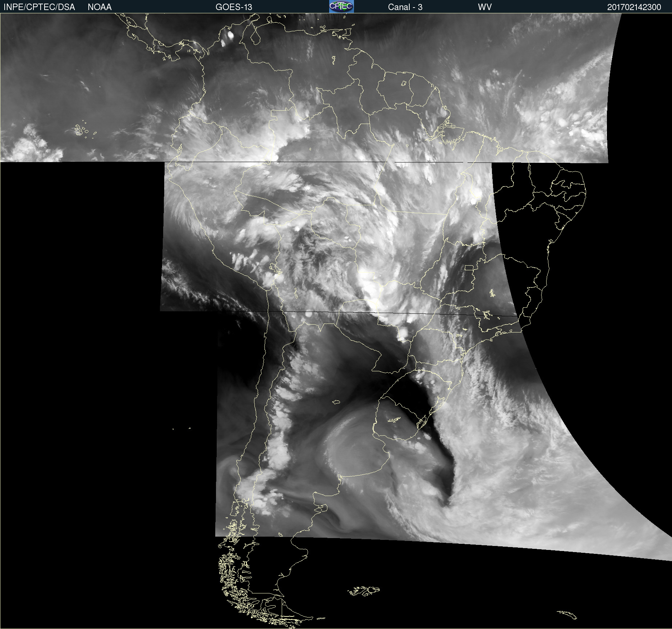Click the WV water vapor label
The image size is (672, 629).
(484, 7)
